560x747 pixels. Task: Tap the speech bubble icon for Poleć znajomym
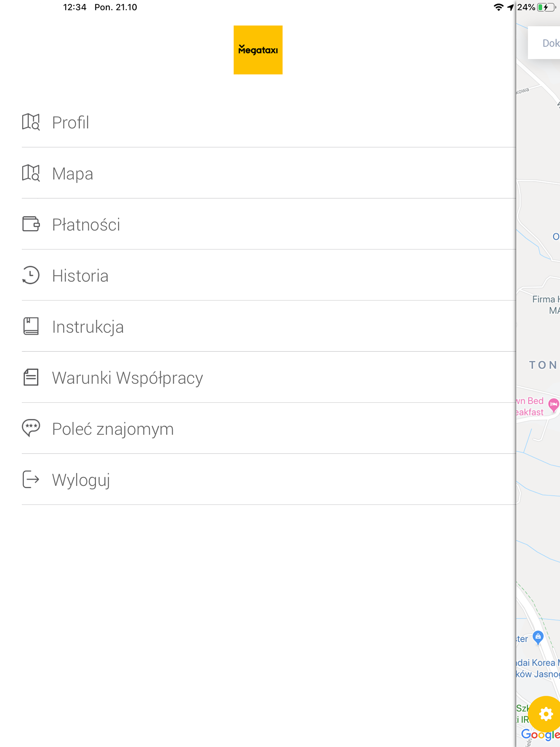click(x=31, y=428)
